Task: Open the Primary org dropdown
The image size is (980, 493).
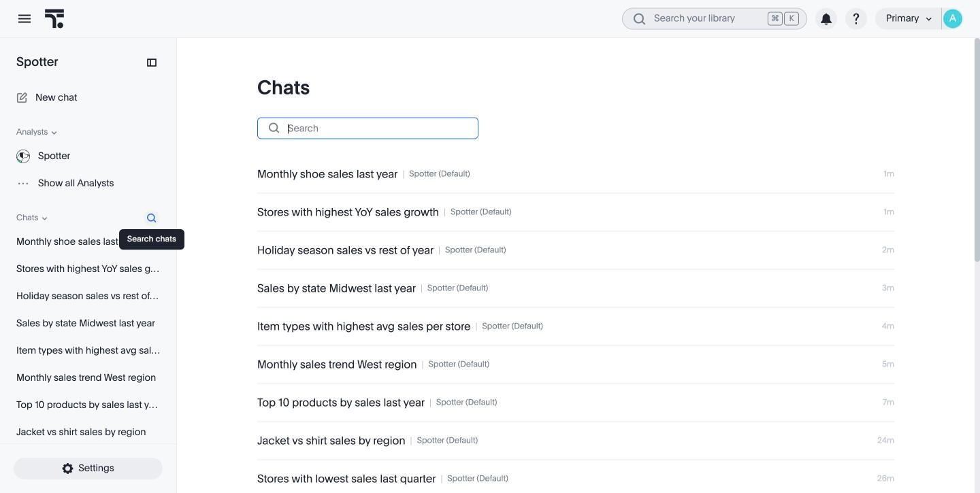Action: click(909, 19)
